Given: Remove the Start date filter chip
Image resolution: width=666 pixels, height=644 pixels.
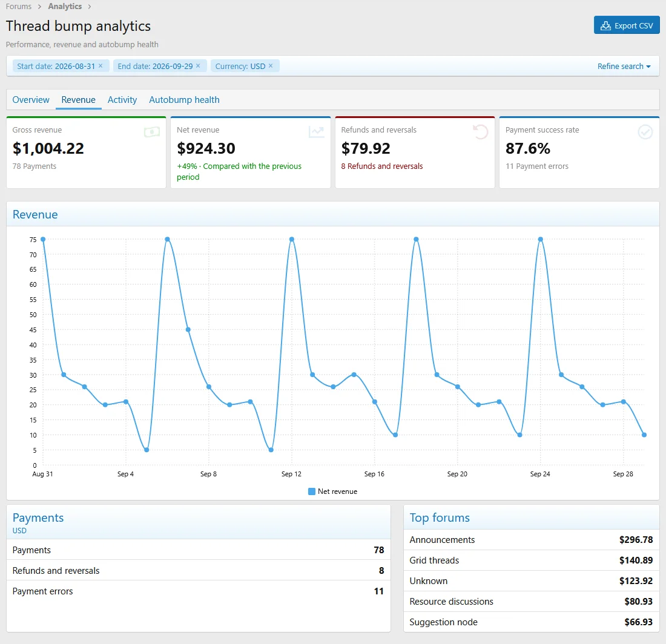Looking at the screenshot, I should point(101,66).
